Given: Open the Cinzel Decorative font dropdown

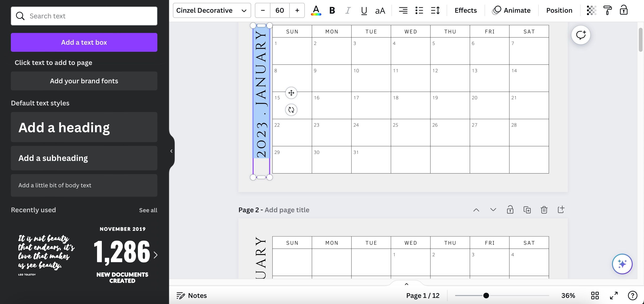Looking at the screenshot, I should point(212,10).
